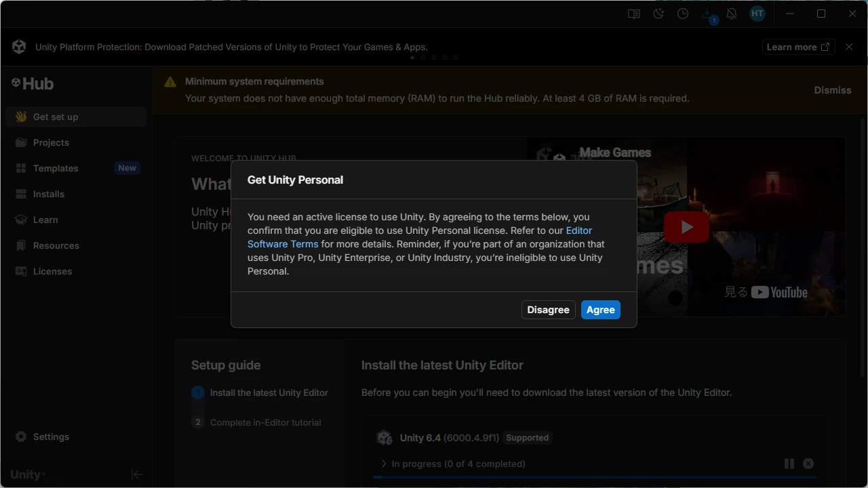Click the Unity 6.4 (6000.4.9f1) version text
This screenshot has width=868, height=488.
click(450, 438)
